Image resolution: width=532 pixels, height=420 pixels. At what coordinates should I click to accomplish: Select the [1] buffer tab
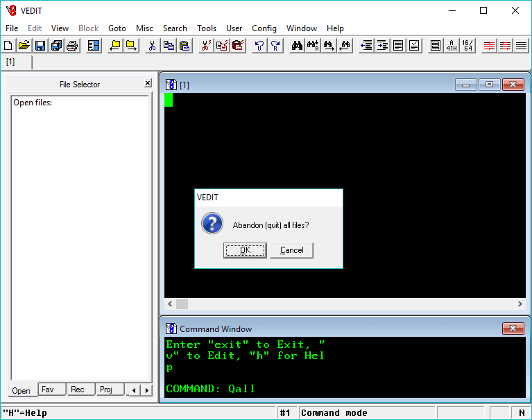(x=16, y=62)
